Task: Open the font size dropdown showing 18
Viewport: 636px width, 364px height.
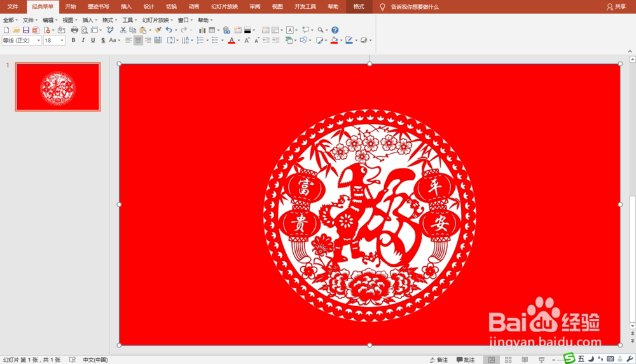Action: (62, 41)
